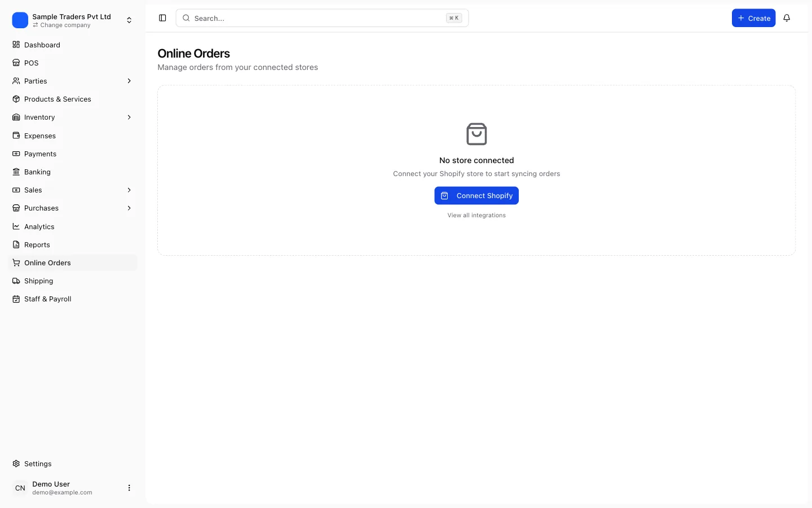Click the POS store icon
The height and width of the screenshot is (508, 812).
(x=16, y=63)
